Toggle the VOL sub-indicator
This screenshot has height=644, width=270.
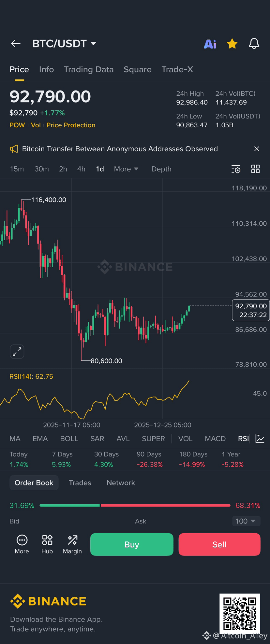point(185,439)
